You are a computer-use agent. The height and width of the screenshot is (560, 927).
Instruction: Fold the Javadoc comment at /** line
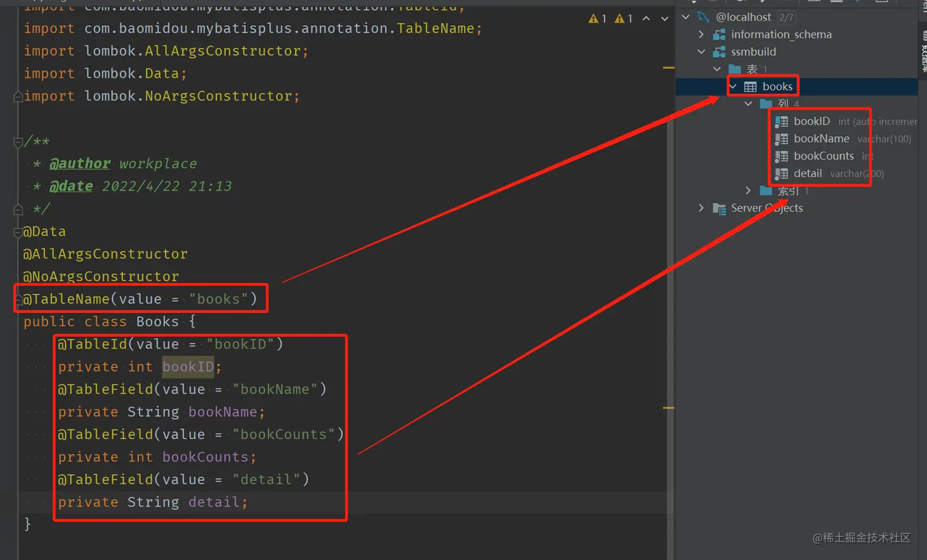[x=18, y=142]
